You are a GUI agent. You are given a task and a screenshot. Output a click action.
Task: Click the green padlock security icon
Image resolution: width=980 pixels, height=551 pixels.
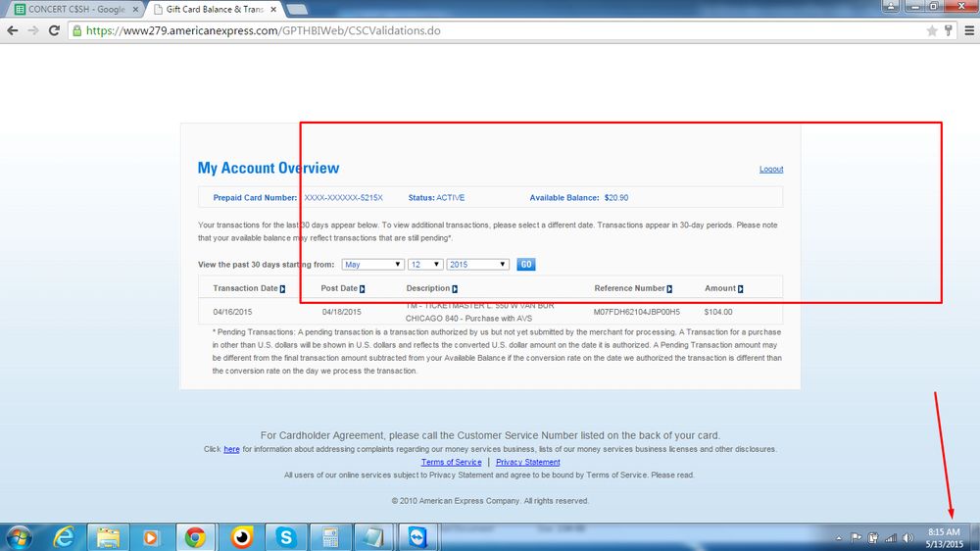coord(76,30)
